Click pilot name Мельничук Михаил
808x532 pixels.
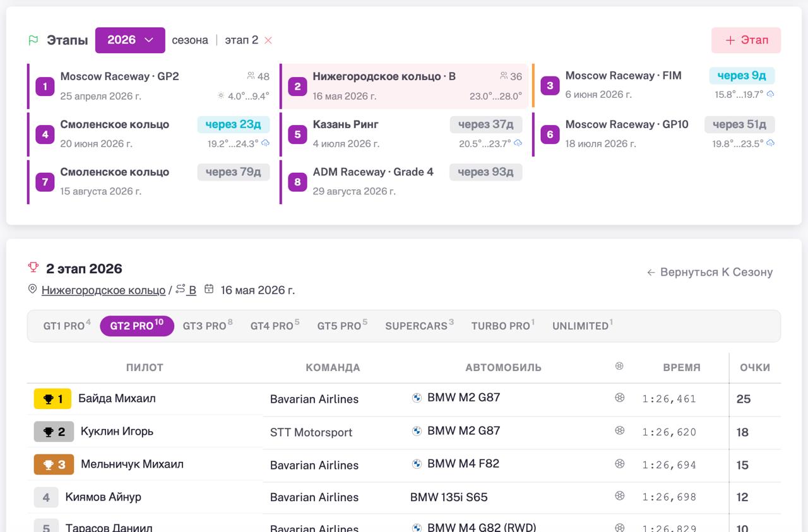tap(132, 464)
